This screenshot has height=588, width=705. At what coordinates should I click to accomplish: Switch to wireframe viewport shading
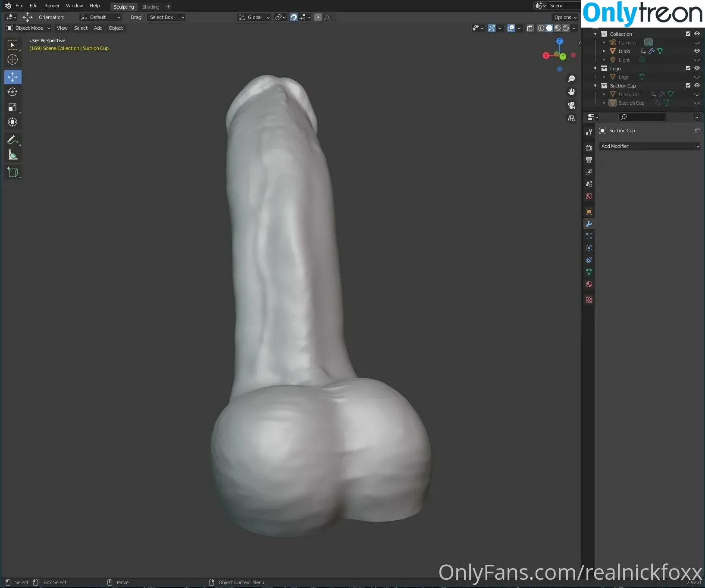pyautogui.click(x=541, y=28)
